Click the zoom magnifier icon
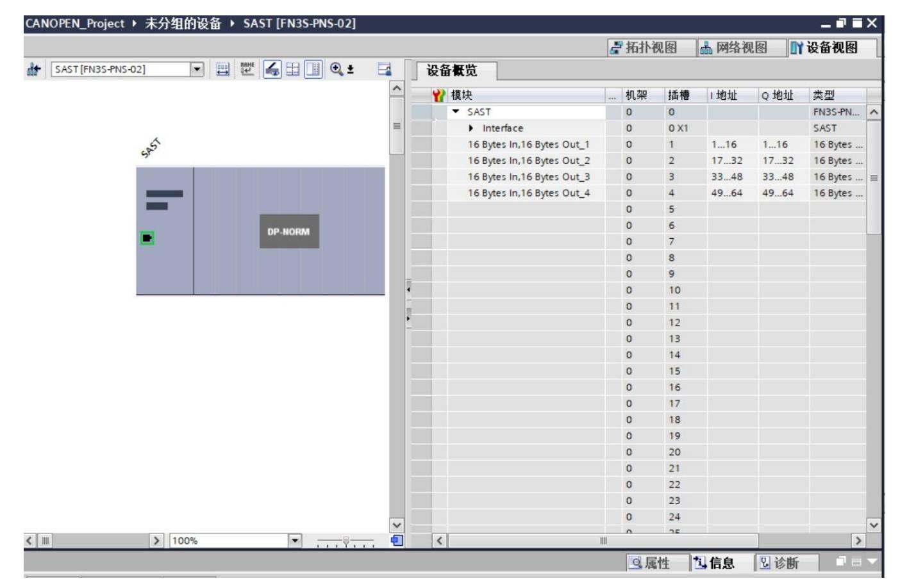Viewport: 900px width, 588px height. pyautogui.click(x=336, y=69)
